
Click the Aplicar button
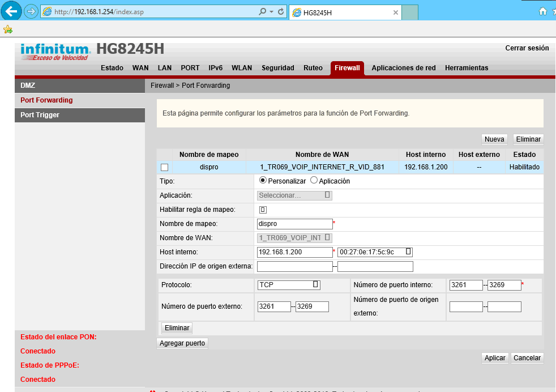click(494, 357)
